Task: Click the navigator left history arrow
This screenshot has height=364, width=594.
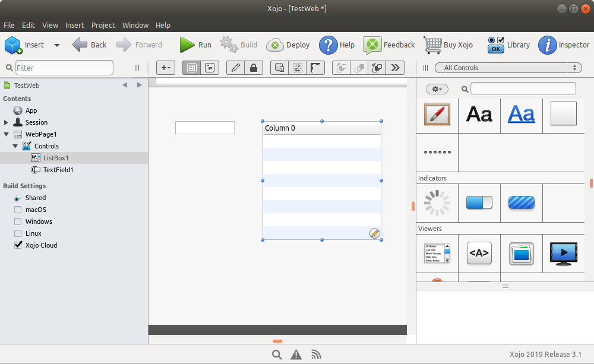Action: coord(125,85)
